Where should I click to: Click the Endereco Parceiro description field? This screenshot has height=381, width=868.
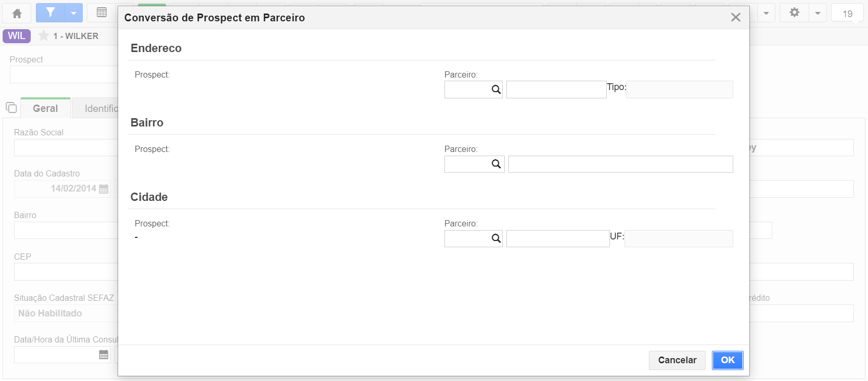pos(556,90)
